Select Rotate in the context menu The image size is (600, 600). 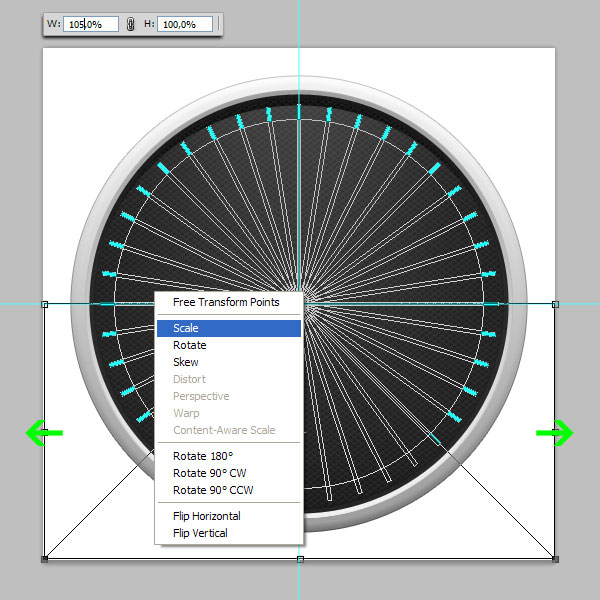point(229,345)
